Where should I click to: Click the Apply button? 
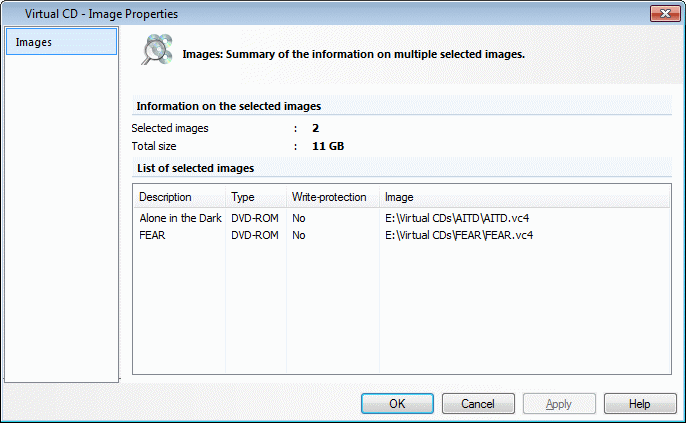pos(559,404)
